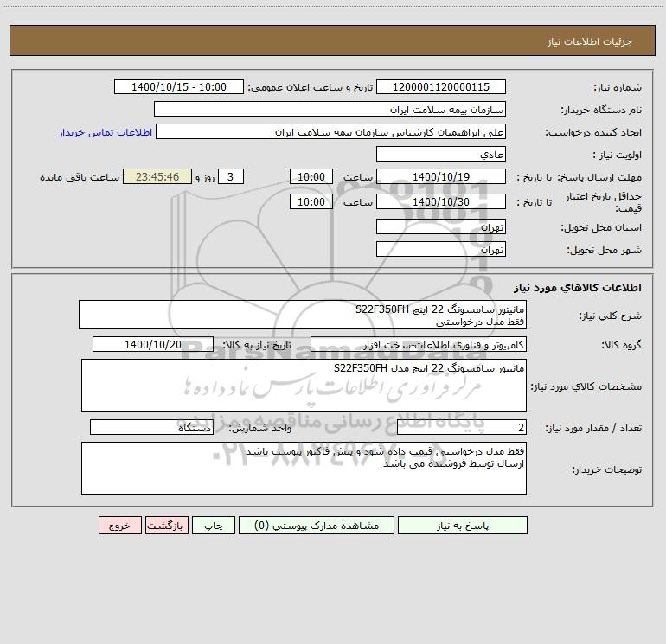
Task: Click the جزئیات اطلاعات نیاز header title
Action: click(x=589, y=41)
